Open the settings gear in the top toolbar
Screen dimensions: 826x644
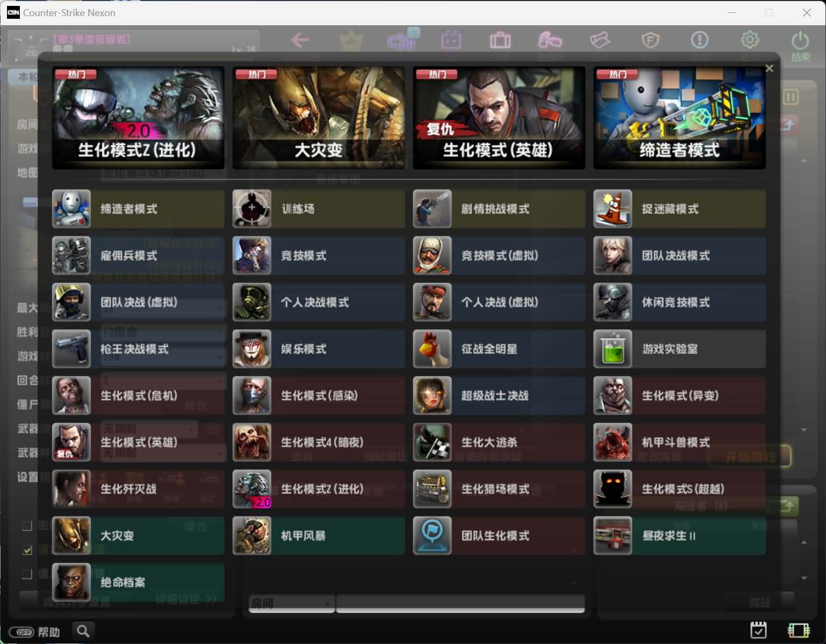pyautogui.click(x=749, y=40)
